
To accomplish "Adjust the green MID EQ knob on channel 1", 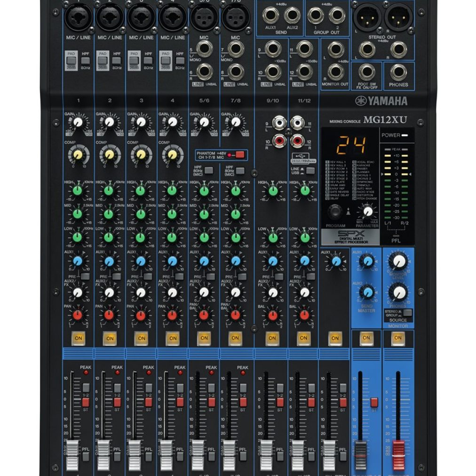I will pyautogui.click(x=78, y=214).
